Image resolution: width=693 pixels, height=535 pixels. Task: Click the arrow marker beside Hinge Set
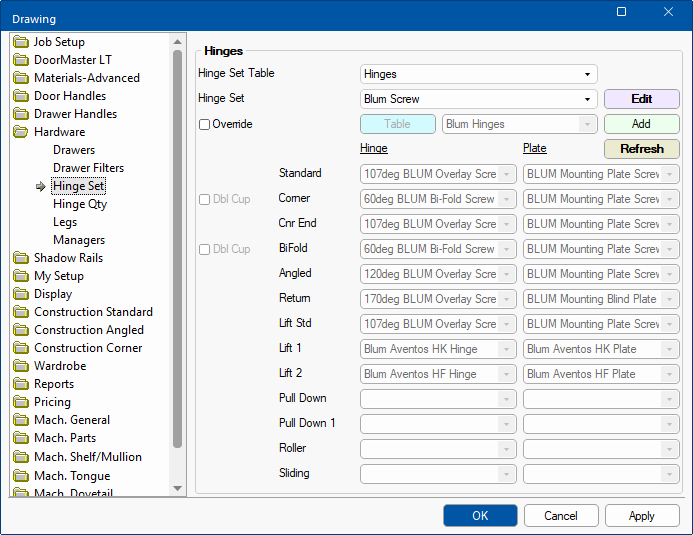coord(41,186)
